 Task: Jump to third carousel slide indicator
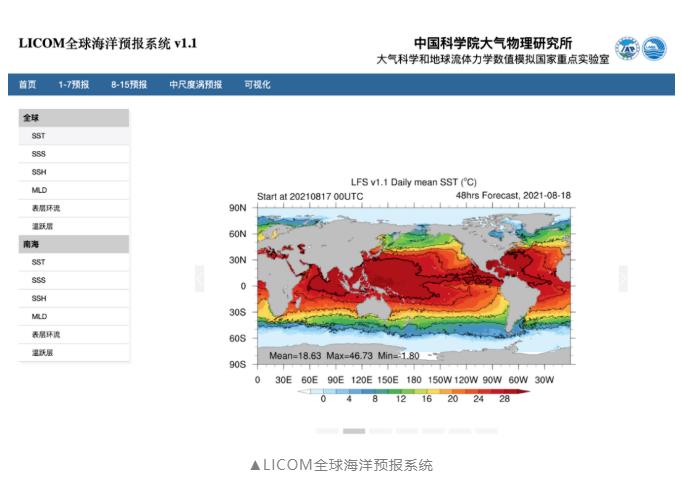coord(380,431)
